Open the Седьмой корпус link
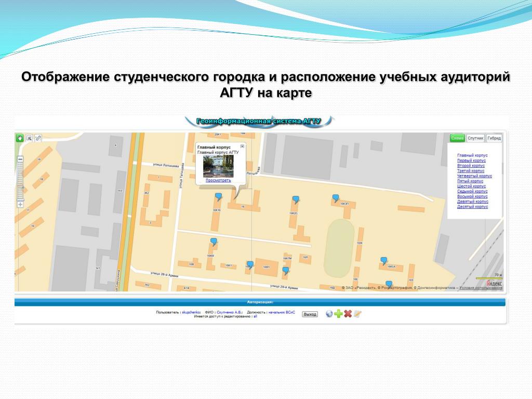 pyautogui.click(x=472, y=191)
